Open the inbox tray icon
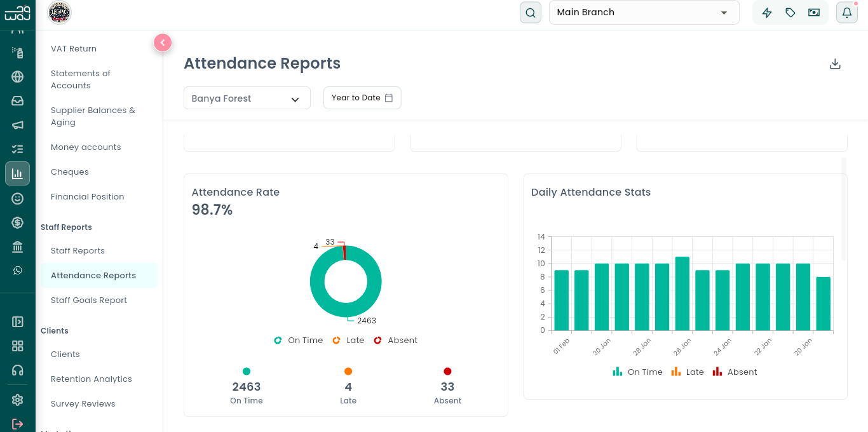Viewport: 868px width, 432px height. point(18,101)
